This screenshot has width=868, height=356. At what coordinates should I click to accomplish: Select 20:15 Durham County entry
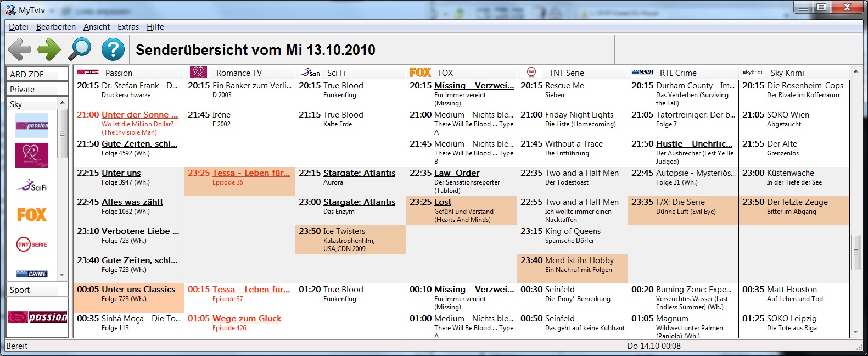[682, 94]
